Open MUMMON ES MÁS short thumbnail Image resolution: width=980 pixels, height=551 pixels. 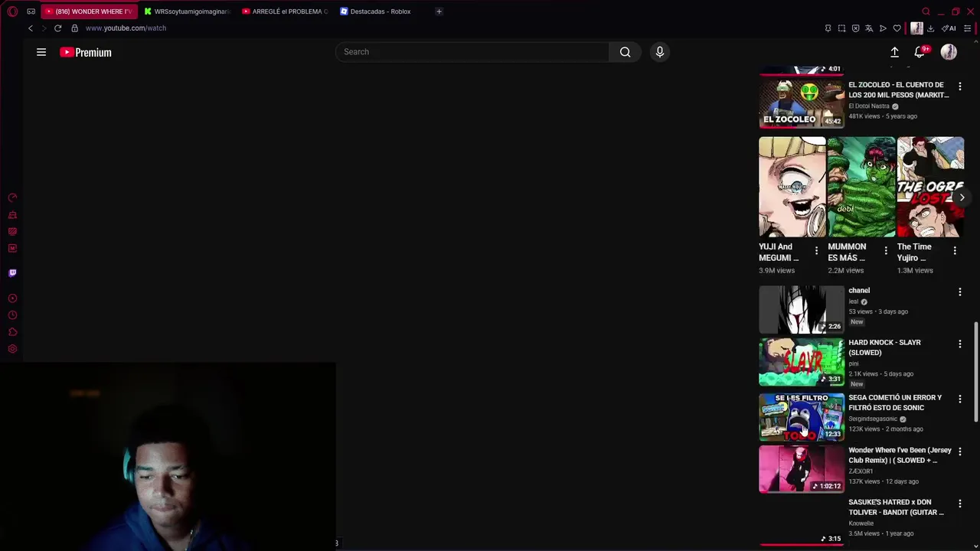click(861, 187)
